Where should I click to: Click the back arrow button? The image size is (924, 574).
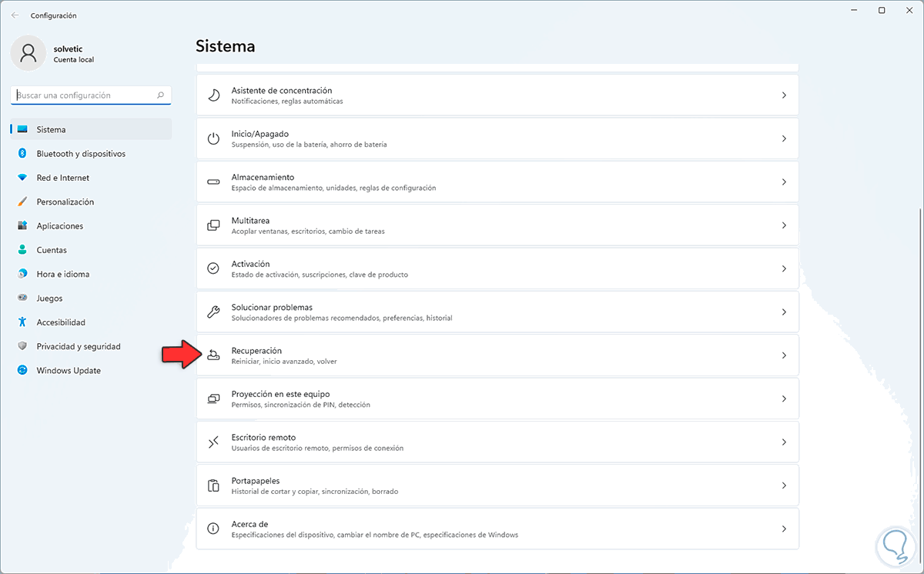tap(15, 15)
